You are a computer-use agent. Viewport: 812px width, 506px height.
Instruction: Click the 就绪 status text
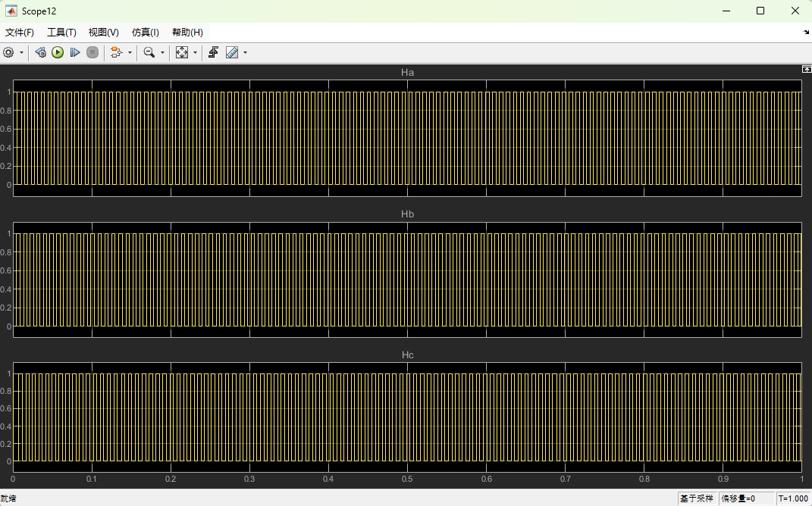(x=8, y=498)
